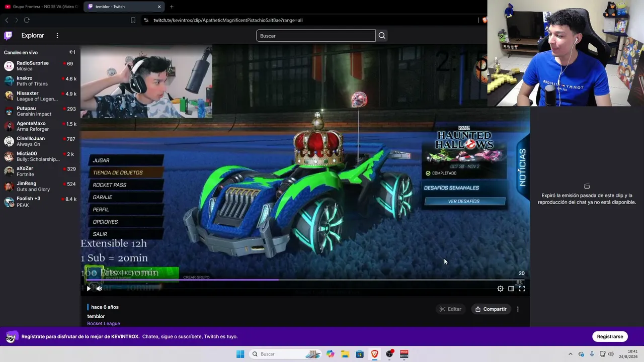
Task: Go to the Explorar page
Action: pos(33,36)
